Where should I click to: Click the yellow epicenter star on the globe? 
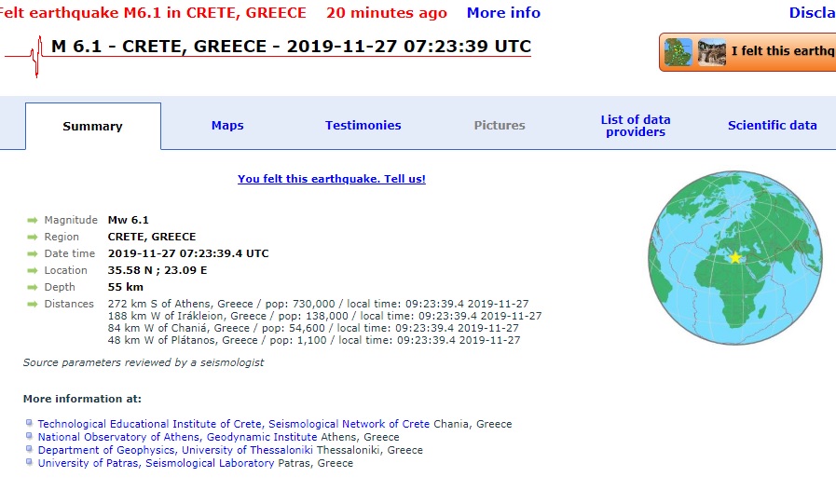[734, 257]
